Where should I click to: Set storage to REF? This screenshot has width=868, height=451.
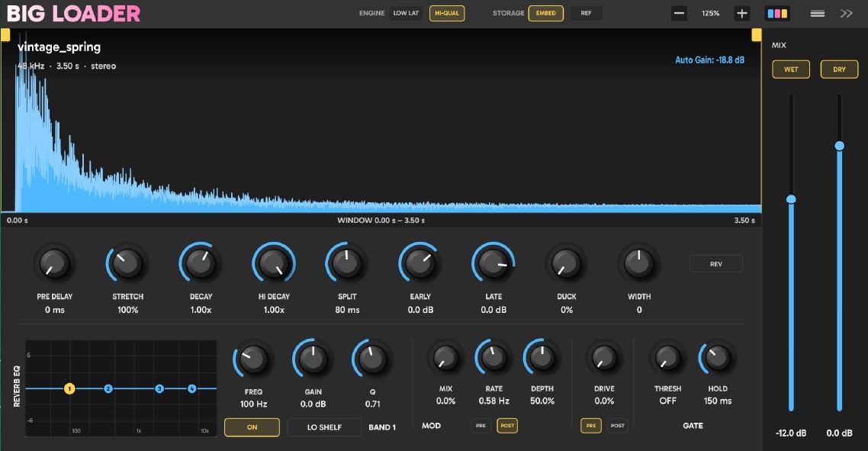[x=586, y=13]
